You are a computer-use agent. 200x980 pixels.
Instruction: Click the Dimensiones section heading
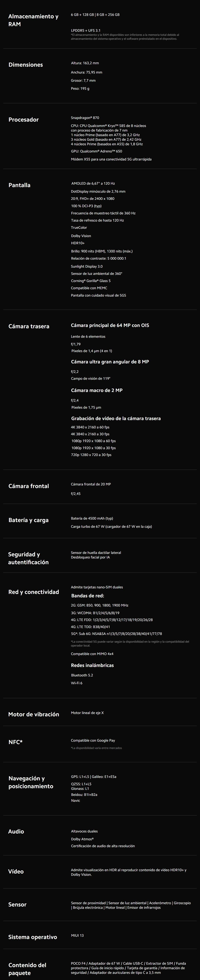(x=26, y=65)
